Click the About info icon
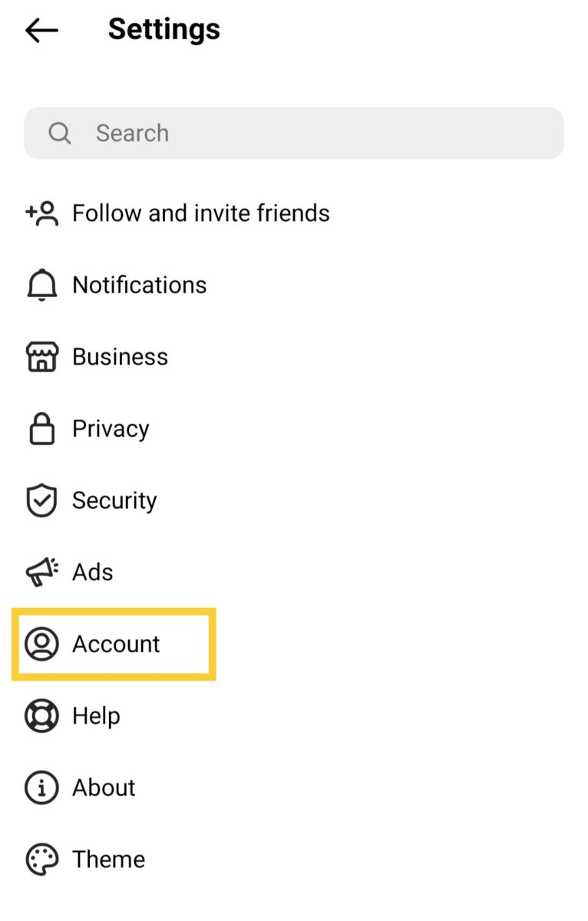This screenshot has width=588, height=921. (41, 787)
